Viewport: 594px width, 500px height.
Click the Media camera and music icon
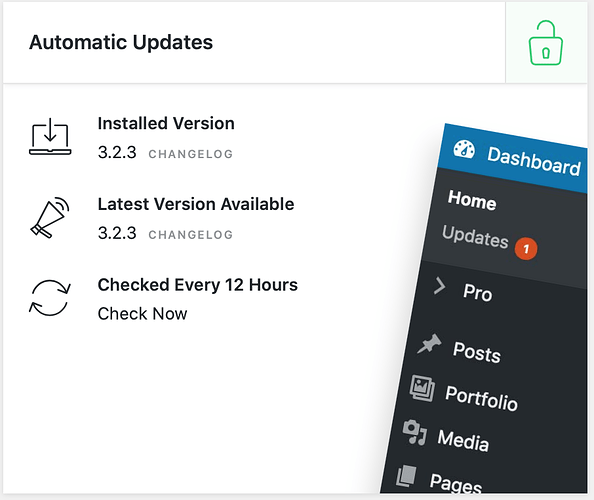pyautogui.click(x=415, y=432)
